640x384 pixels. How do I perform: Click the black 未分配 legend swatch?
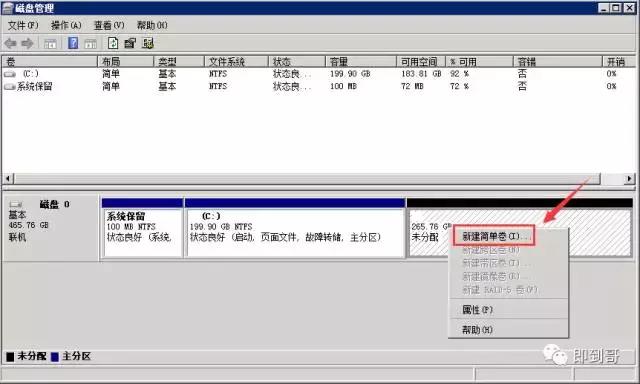pyautogui.click(x=10, y=357)
